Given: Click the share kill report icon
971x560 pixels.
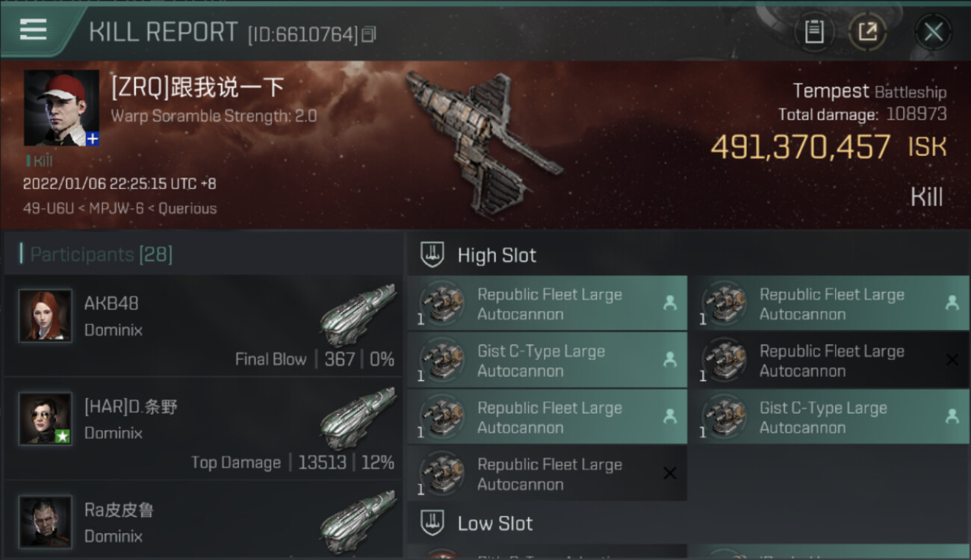Looking at the screenshot, I should click(867, 31).
